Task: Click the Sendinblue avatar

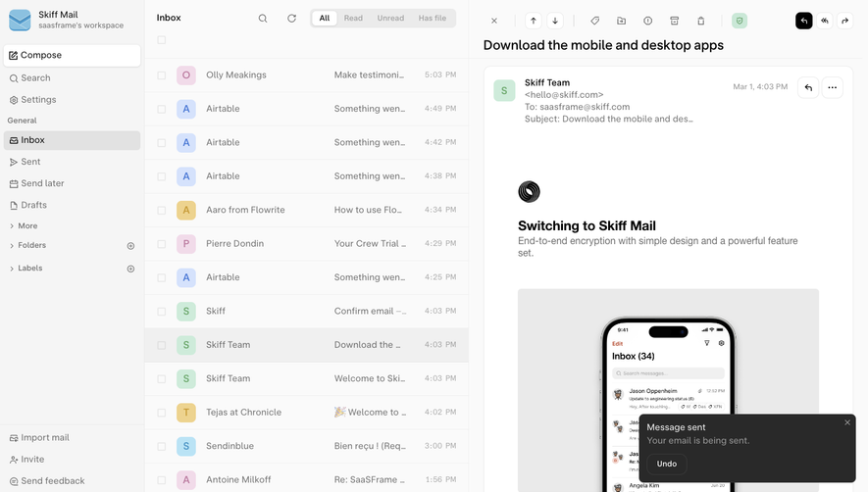Action: click(x=186, y=446)
